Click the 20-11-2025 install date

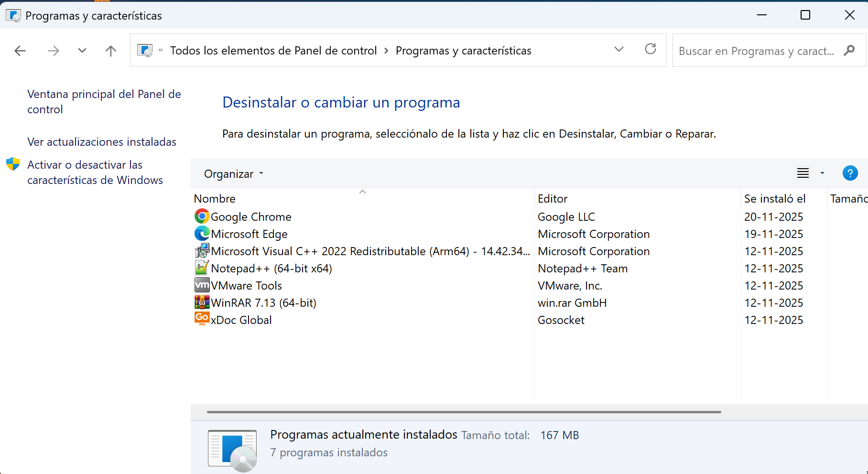click(x=773, y=217)
